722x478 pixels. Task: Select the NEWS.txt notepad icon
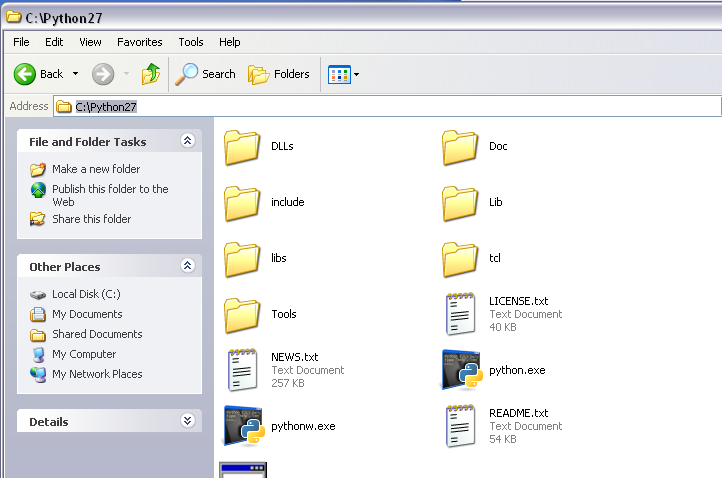pyautogui.click(x=243, y=370)
